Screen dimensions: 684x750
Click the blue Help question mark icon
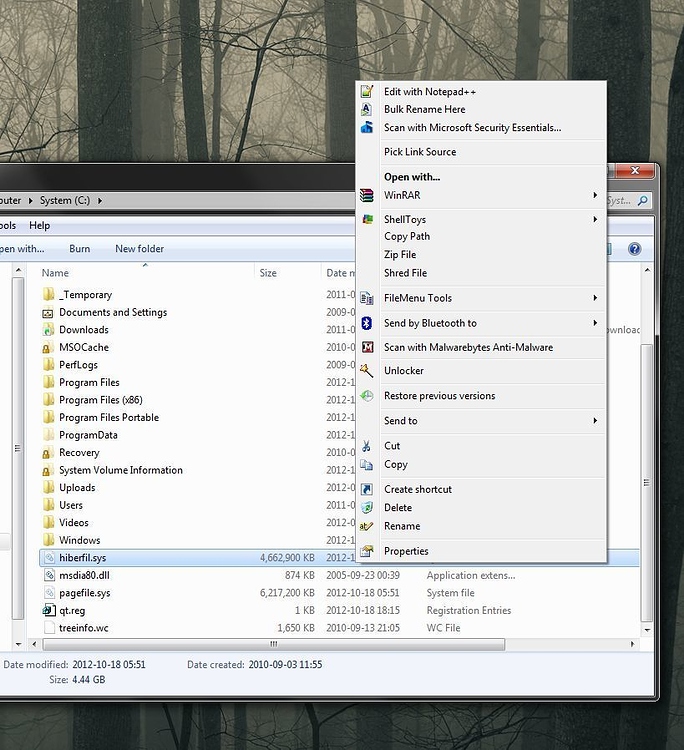pyautogui.click(x=635, y=249)
